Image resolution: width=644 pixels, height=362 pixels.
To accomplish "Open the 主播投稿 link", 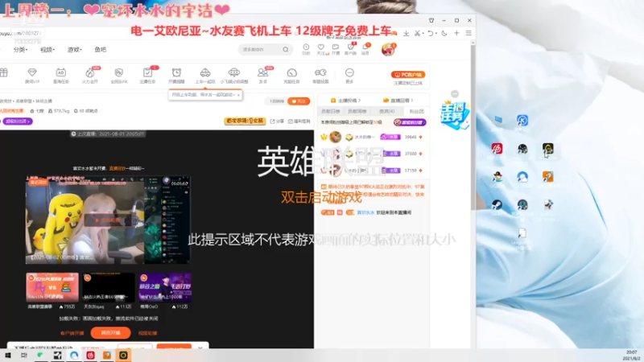I will 346,100.
